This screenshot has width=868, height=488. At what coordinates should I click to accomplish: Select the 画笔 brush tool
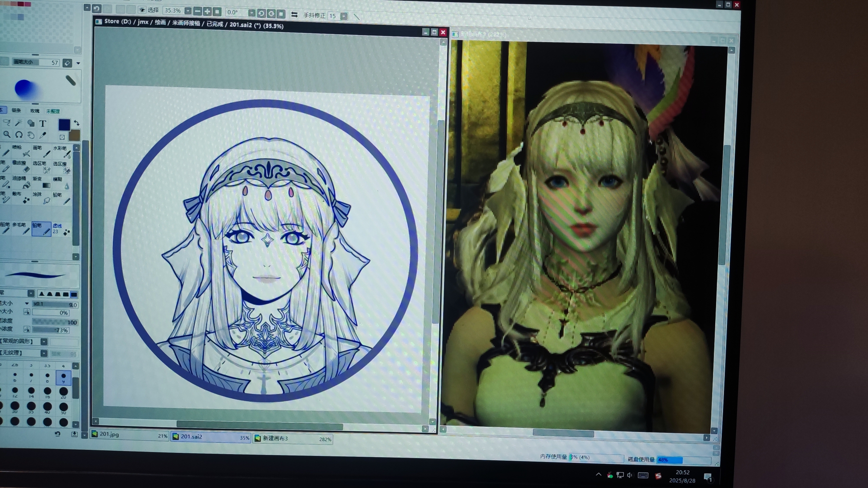(42, 151)
